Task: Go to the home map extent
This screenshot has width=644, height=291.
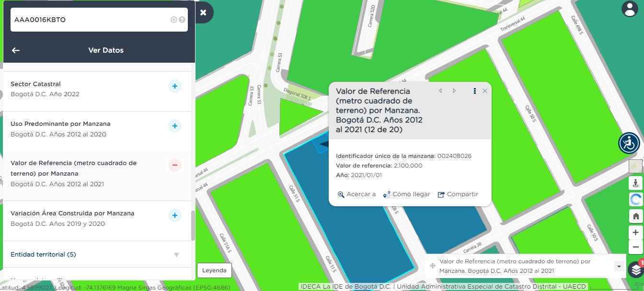Action: (x=636, y=216)
